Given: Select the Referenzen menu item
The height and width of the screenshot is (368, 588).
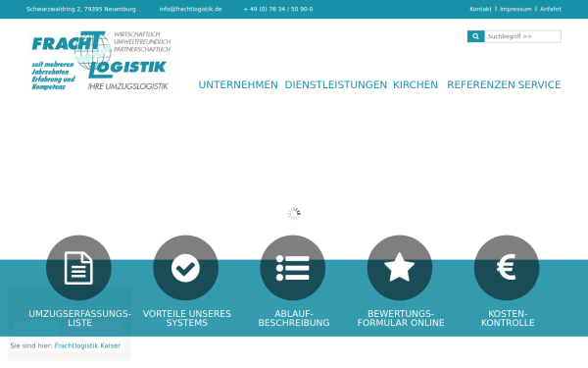Looking at the screenshot, I should coord(481,84).
